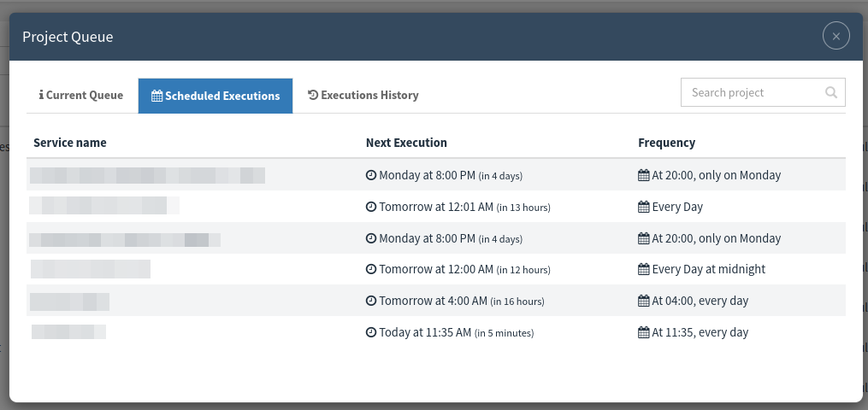Click blurred service name in midnight row
868x410 pixels.
coord(91,269)
